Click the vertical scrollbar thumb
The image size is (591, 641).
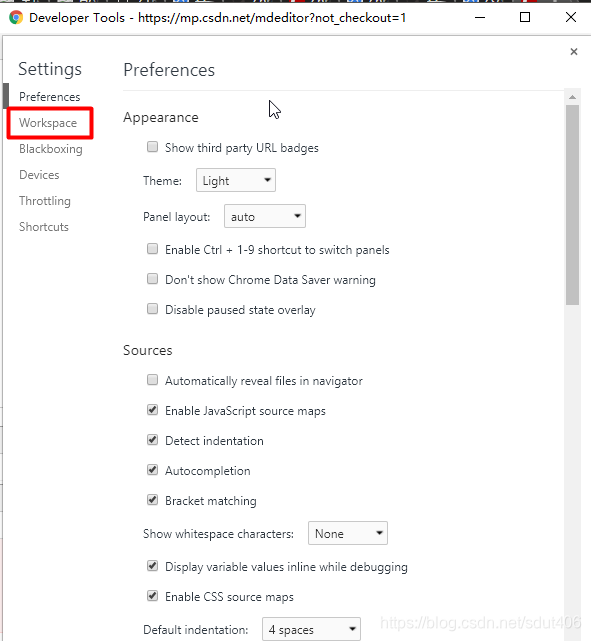(572, 205)
